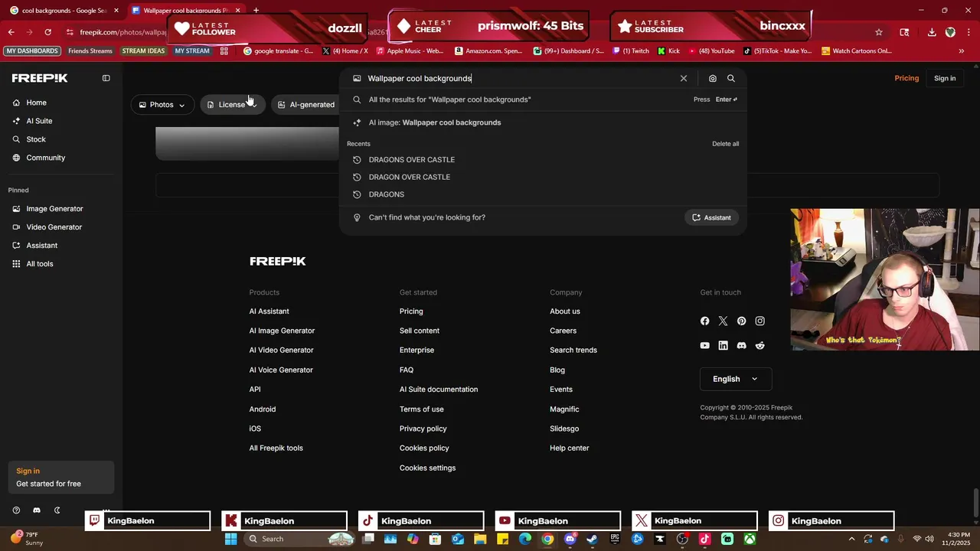Image resolution: width=980 pixels, height=551 pixels.
Task: Open Steam from the taskbar
Action: (592, 539)
